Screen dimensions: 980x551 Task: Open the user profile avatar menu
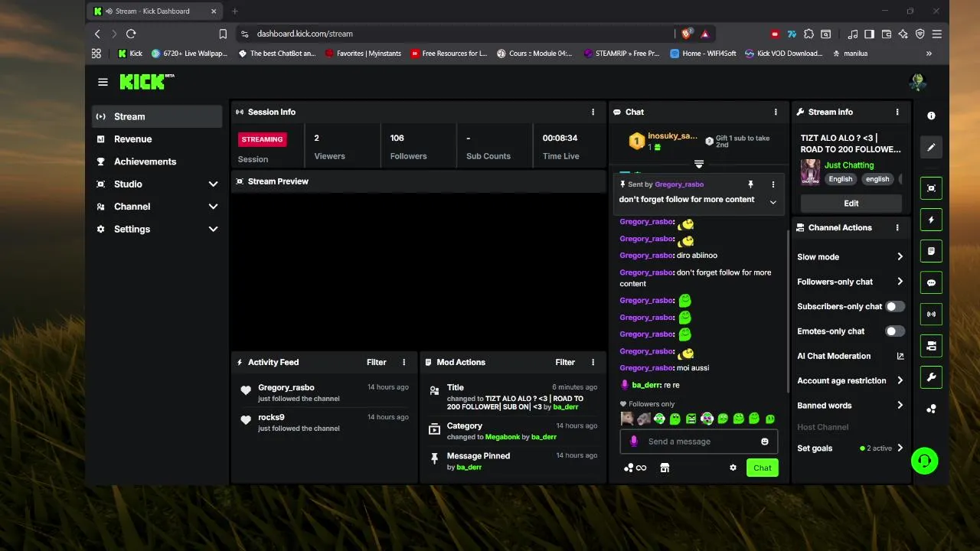click(x=917, y=82)
